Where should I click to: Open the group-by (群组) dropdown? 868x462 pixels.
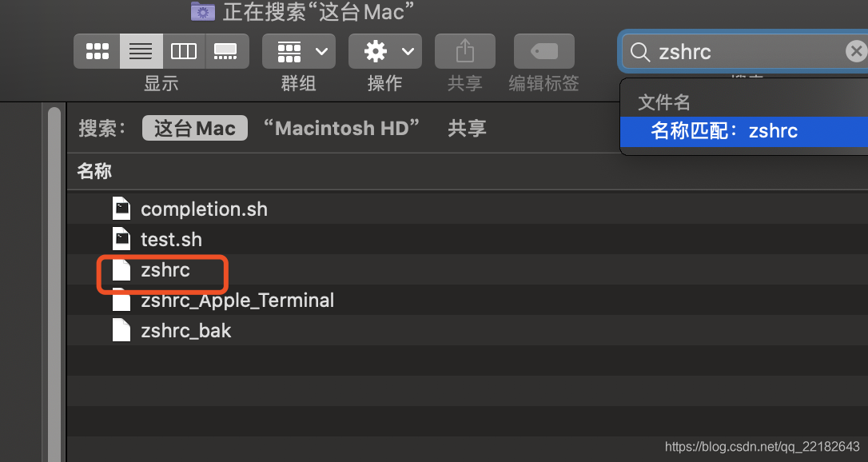[x=299, y=51]
